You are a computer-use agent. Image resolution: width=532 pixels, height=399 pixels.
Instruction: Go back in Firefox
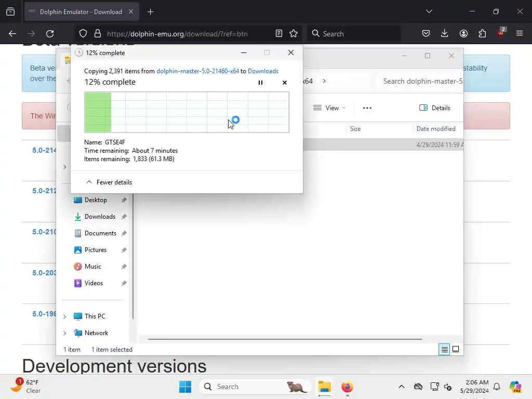click(12, 34)
